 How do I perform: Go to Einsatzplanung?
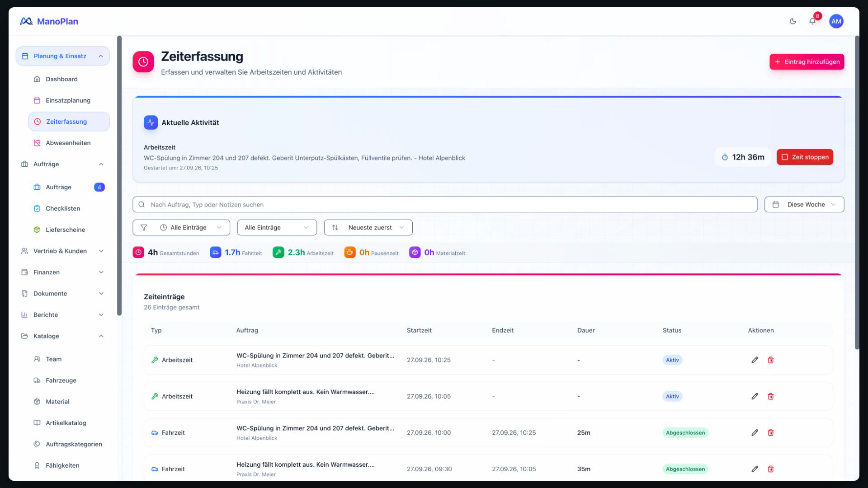(x=69, y=100)
